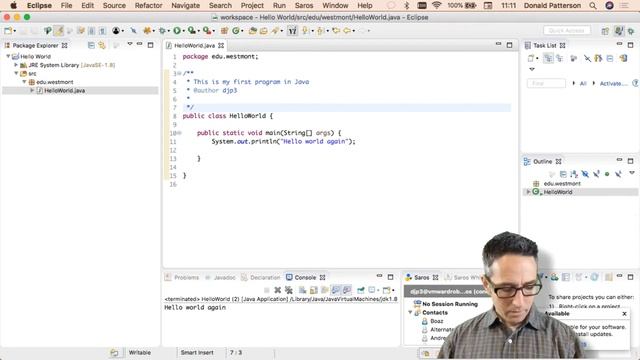This screenshot has height=360, width=640.
Task: Toggle Hide Fields in Outline toolbar
Action: coord(585,174)
